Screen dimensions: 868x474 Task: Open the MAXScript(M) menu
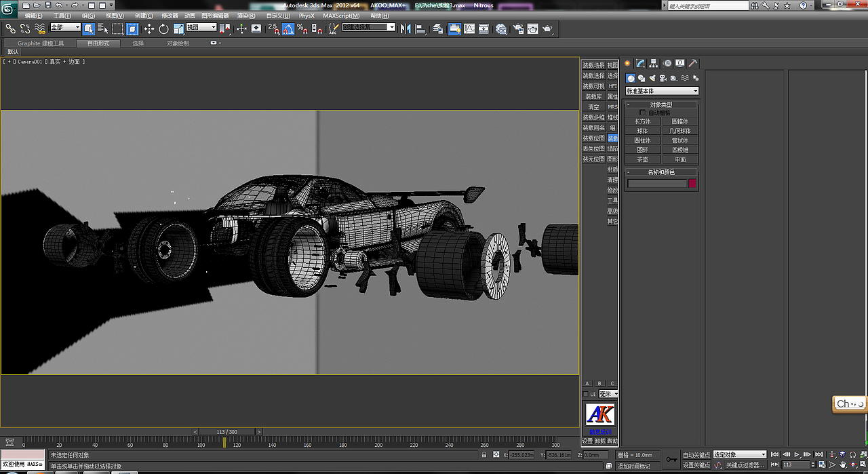342,16
